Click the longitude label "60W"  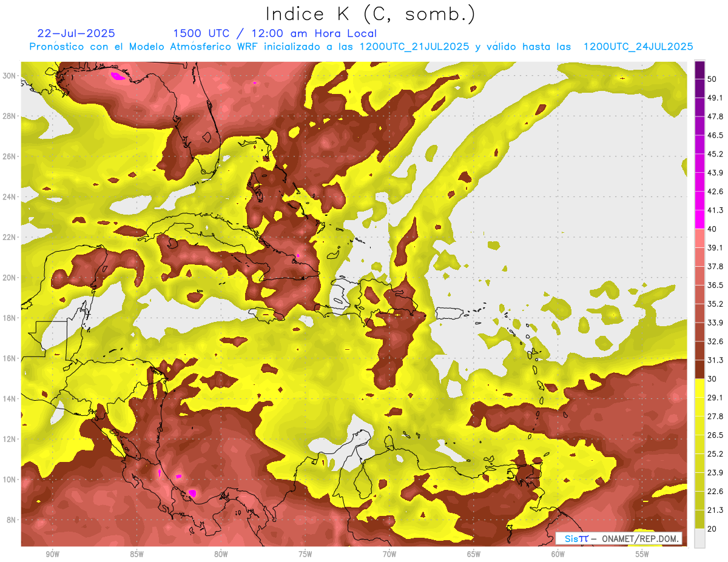tap(558, 554)
